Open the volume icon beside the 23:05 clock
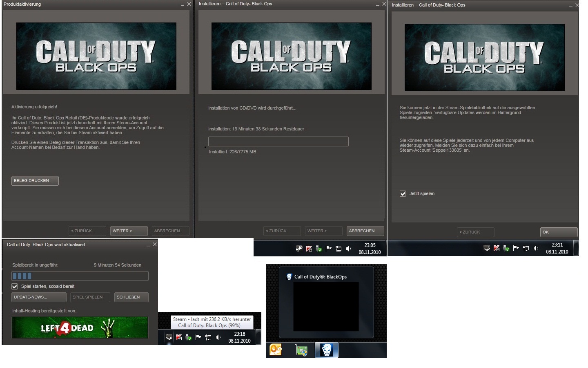The image size is (588, 368). tap(348, 248)
